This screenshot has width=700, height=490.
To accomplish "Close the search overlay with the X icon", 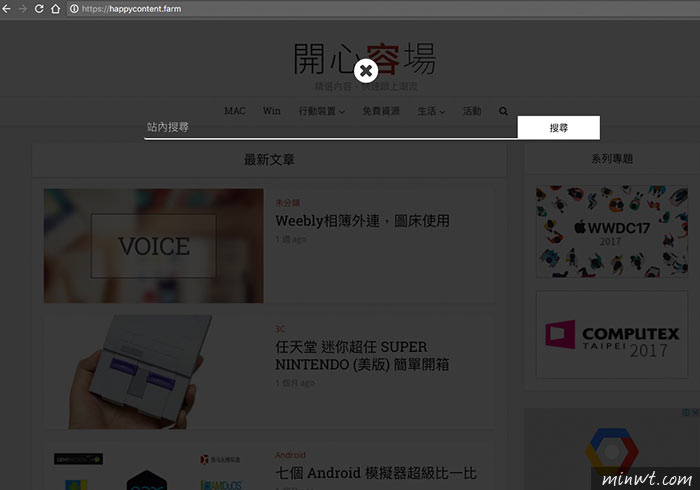I will tap(366, 71).
